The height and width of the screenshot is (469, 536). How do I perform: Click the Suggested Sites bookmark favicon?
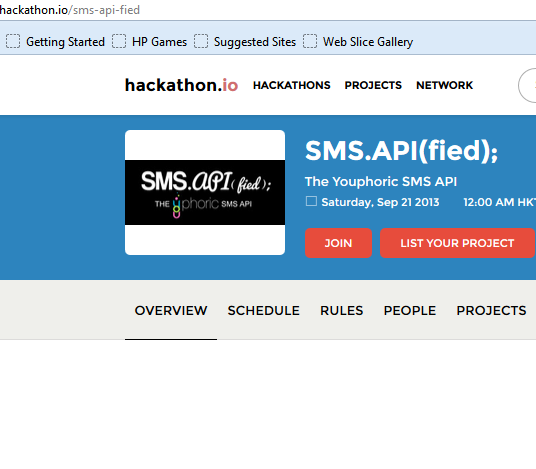click(x=201, y=41)
